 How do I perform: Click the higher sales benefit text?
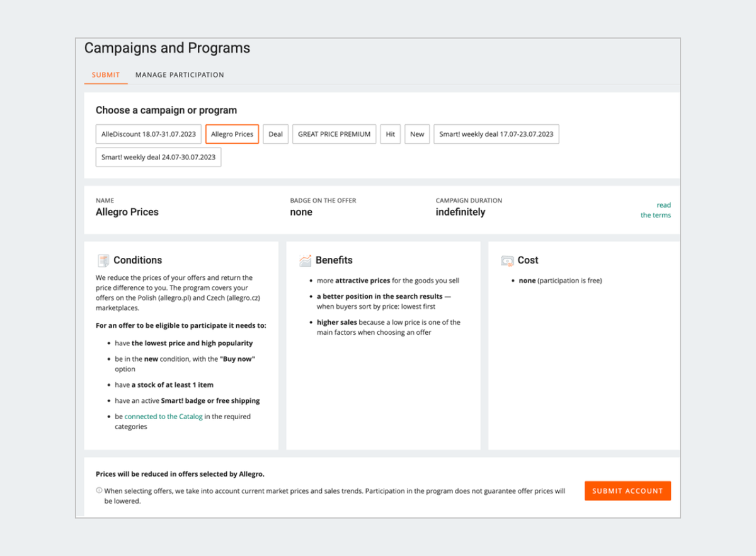click(x=389, y=327)
